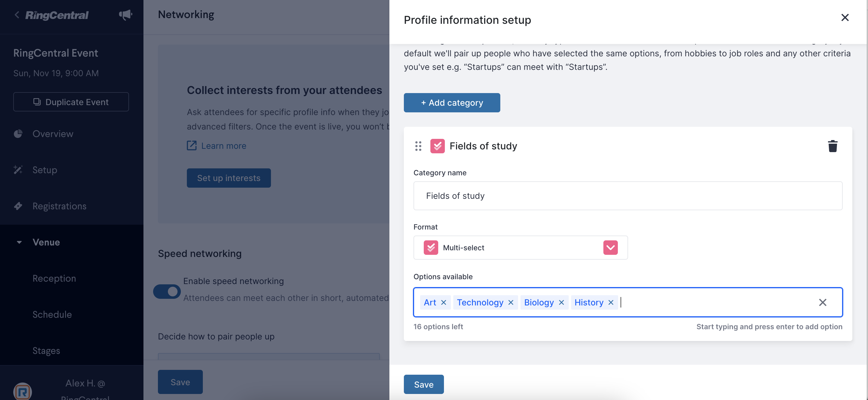868x400 pixels.
Task: Click the Setup magic wand icon
Action: point(18,170)
